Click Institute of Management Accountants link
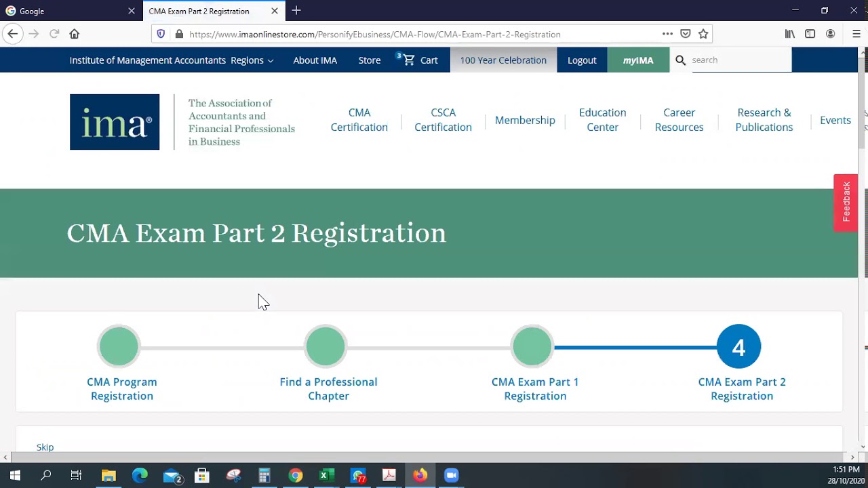The height and width of the screenshot is (488, 868). [147, 60]
